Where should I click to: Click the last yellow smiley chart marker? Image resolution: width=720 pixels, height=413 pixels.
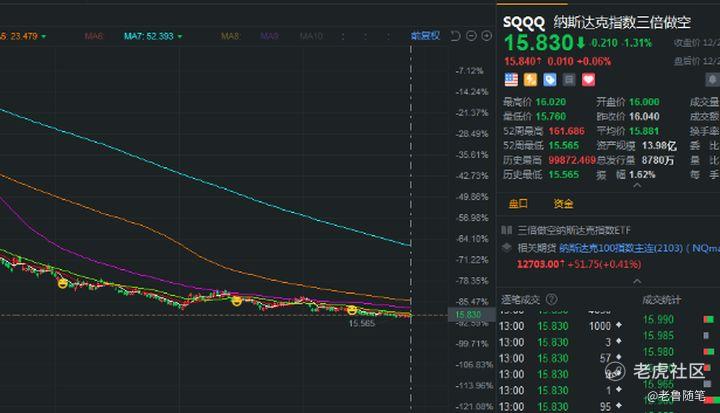pyautogui.click(x=352, y=311)
